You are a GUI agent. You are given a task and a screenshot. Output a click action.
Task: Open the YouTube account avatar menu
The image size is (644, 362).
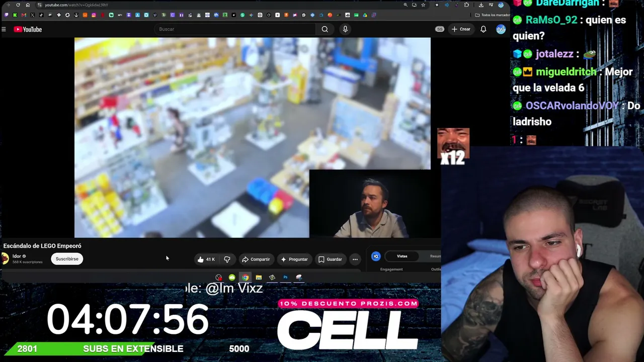[x=501, y=29]
